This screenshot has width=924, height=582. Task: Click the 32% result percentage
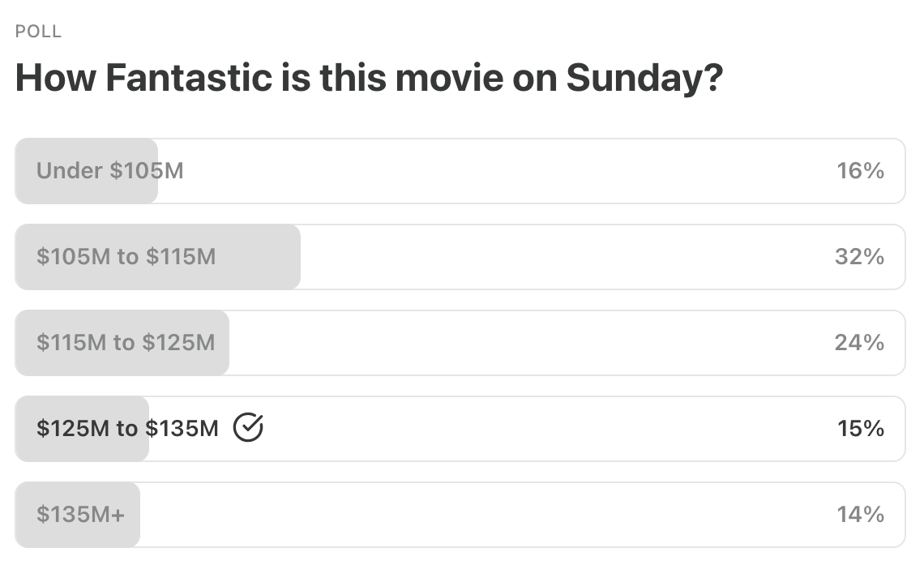pos(859,257)
